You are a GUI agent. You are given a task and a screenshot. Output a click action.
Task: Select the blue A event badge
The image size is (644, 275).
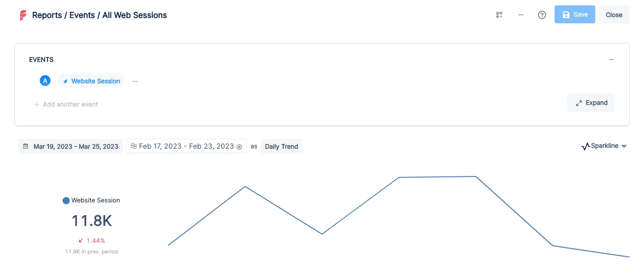(x=45, y=80)
